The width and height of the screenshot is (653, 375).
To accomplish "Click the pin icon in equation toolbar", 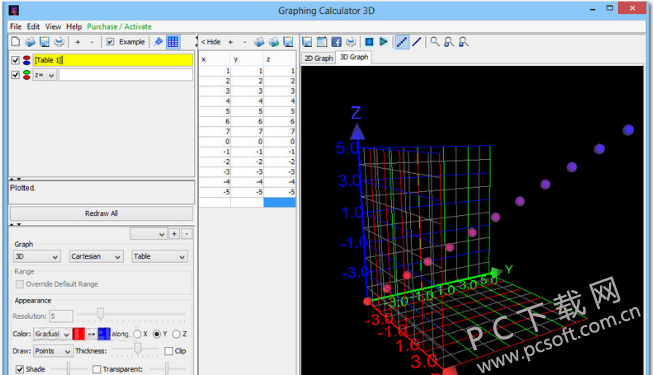I will pyautogui.click(x=158, y=42).
